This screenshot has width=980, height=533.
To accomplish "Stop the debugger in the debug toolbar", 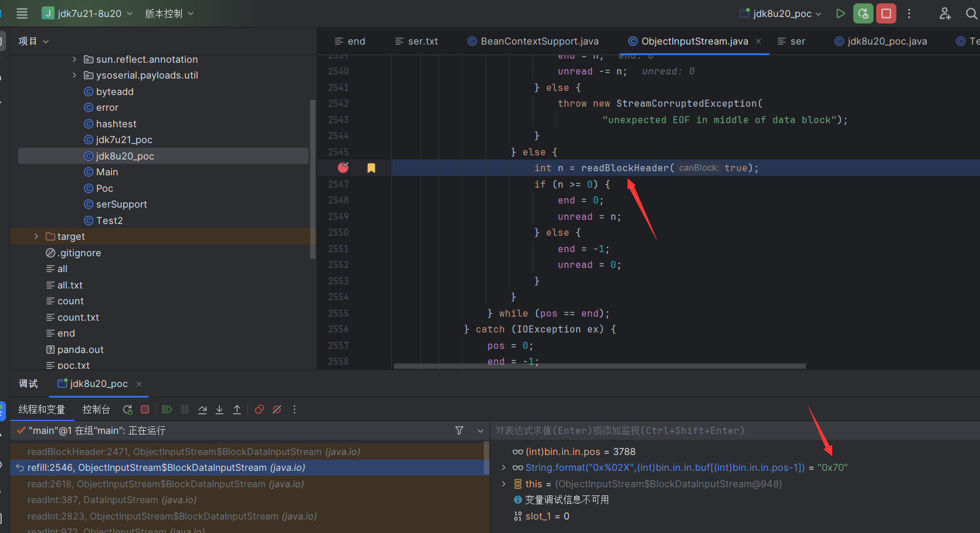I will click(145, 409).
